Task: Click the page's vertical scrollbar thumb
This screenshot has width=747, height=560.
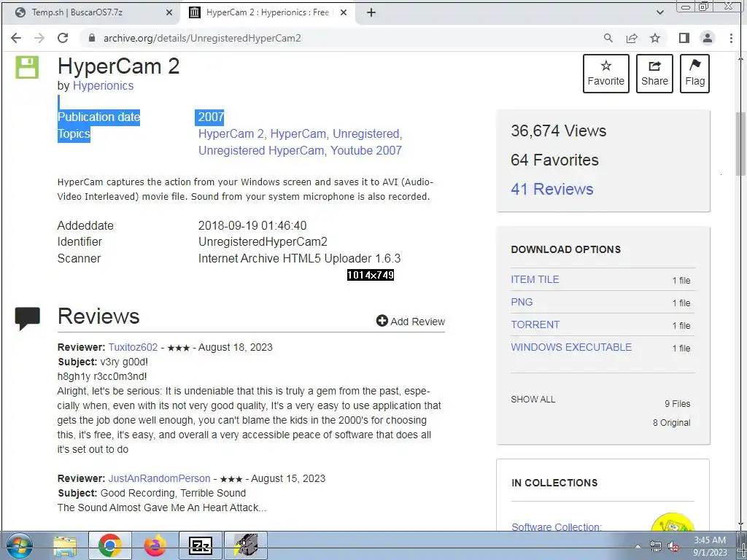Action: tap(741, 144)
